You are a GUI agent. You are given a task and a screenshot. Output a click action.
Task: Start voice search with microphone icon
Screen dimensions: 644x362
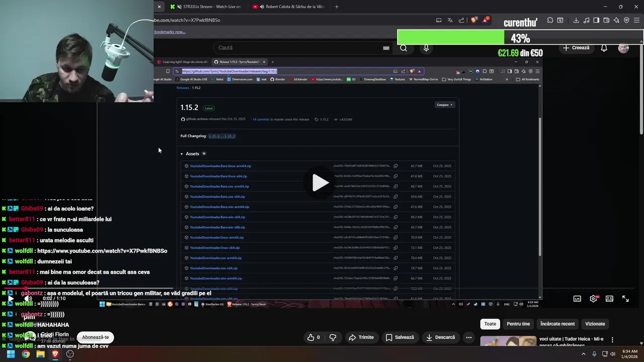[x=426, y=48]
